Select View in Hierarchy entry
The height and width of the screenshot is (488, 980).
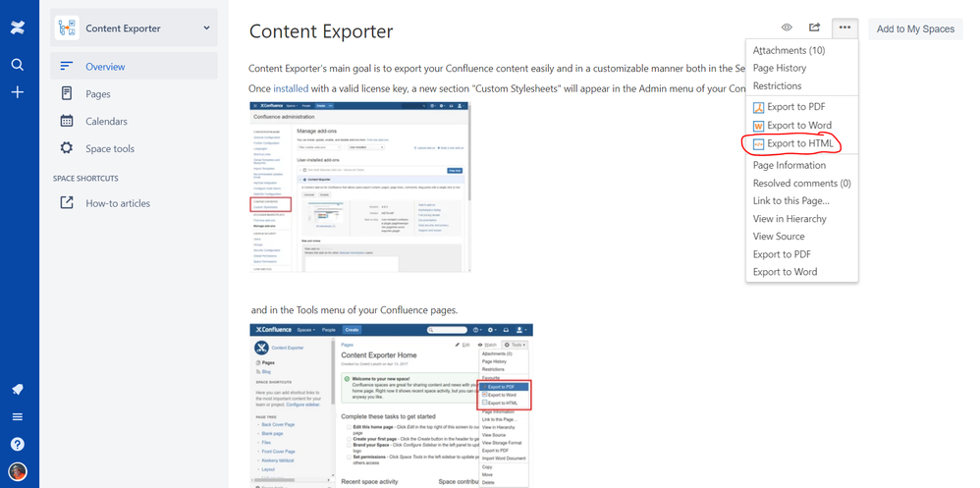pyautogui.click(x=802, y=219)
